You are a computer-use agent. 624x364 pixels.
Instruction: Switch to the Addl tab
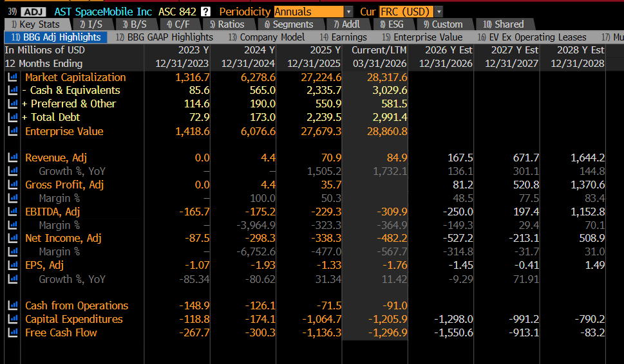click(347, 24)
